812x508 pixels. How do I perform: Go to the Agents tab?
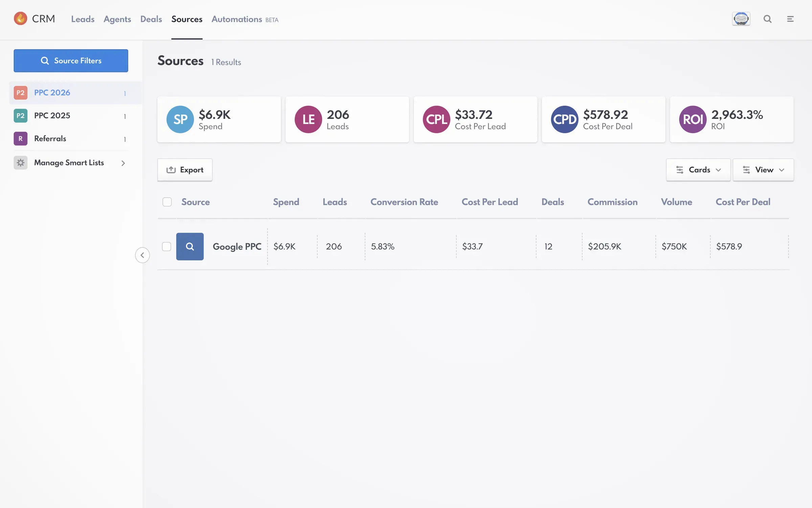(117, 19)
